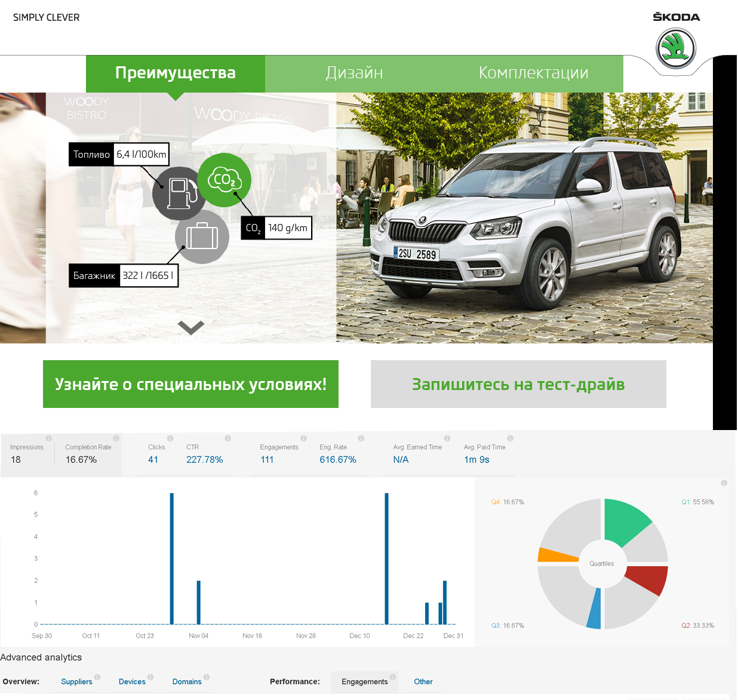
Task: Open info icon next to Clicks
Action: click(x=170, y=438)
